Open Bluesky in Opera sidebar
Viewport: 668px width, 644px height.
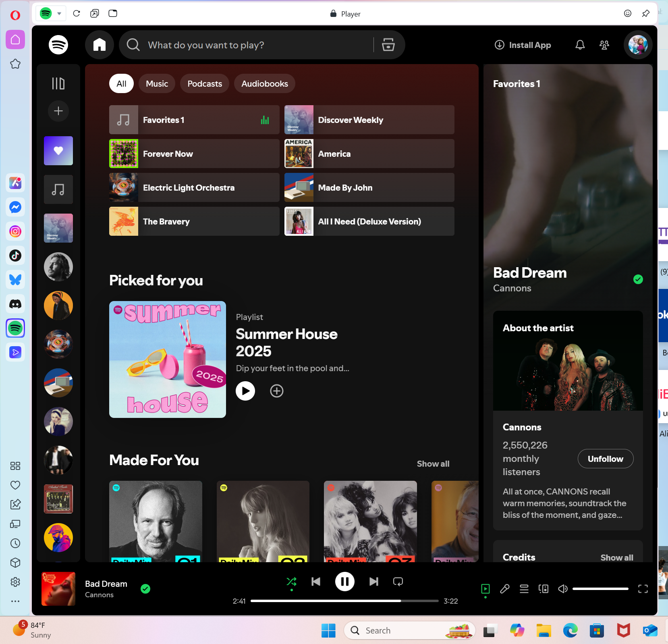coord(15,280)
